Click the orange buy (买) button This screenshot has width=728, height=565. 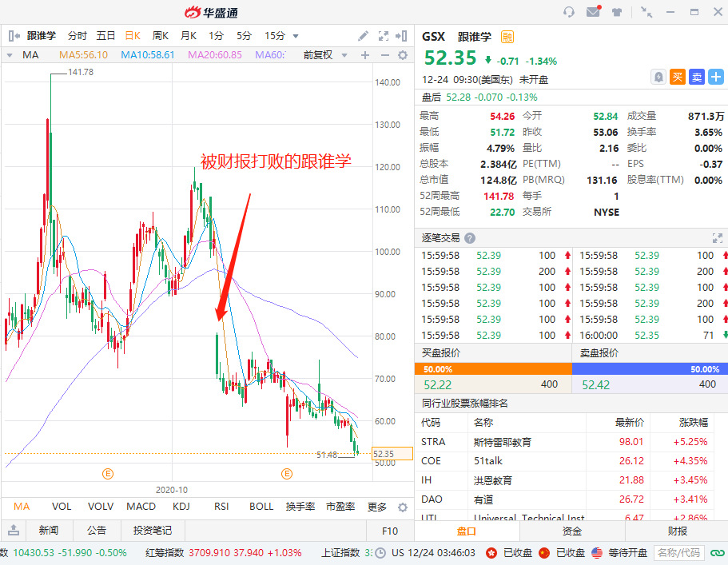pyautogui.click(x=678, y=77)
